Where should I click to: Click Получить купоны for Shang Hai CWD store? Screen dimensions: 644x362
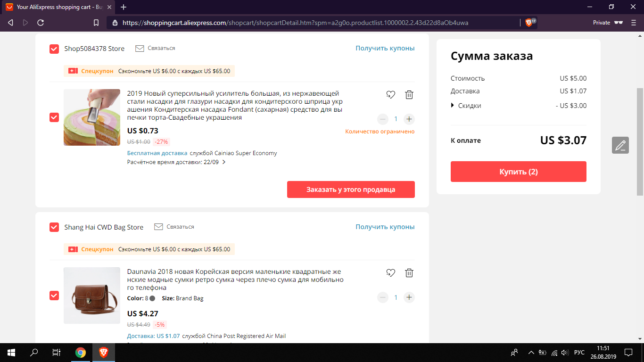[385, 227]
